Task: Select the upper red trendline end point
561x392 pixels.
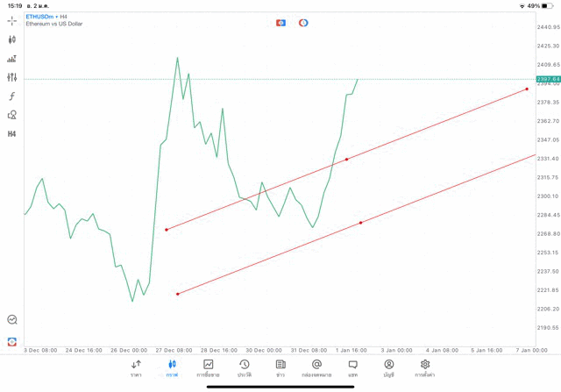Action: click(x=527, y=89)
